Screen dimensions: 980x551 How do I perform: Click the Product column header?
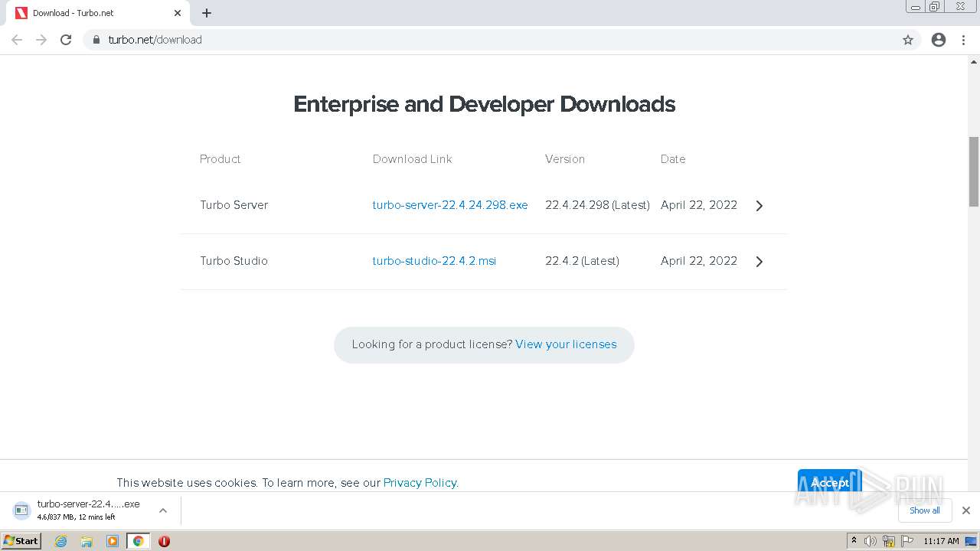[x=220, y=159]
